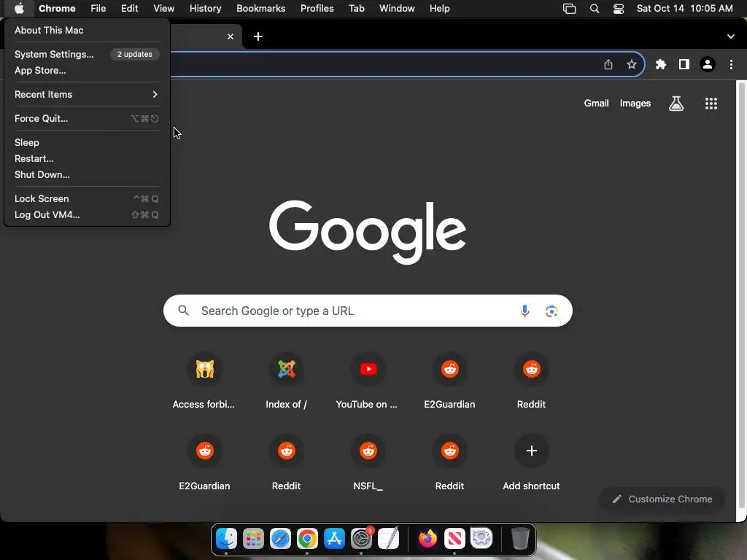This screenshot has width=747, height=560.
Task: Click the Apple logo menu
Action: click(19, 9)
